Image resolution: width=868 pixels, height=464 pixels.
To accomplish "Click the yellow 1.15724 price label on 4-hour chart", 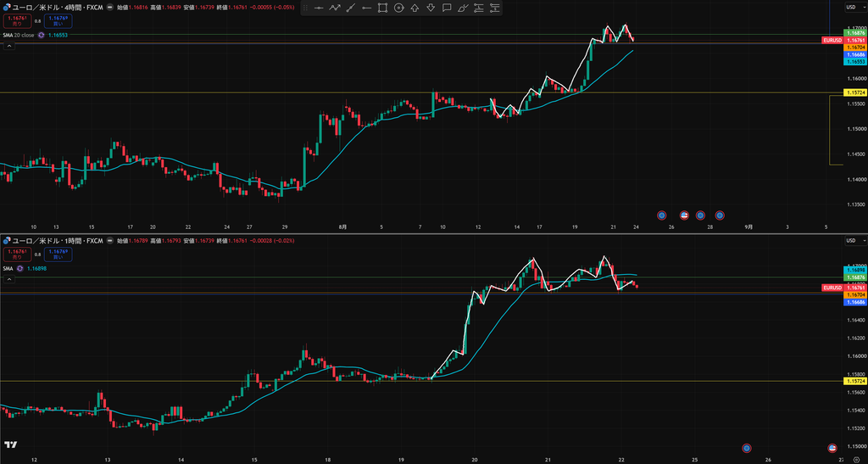I will click(x=855, y=92).
